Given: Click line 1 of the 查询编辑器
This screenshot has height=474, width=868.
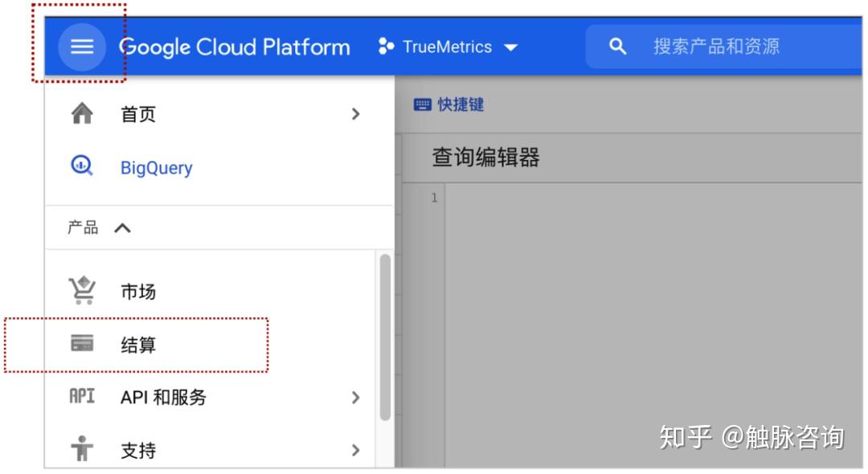Looking at the screenshot, I should point(563,195).
